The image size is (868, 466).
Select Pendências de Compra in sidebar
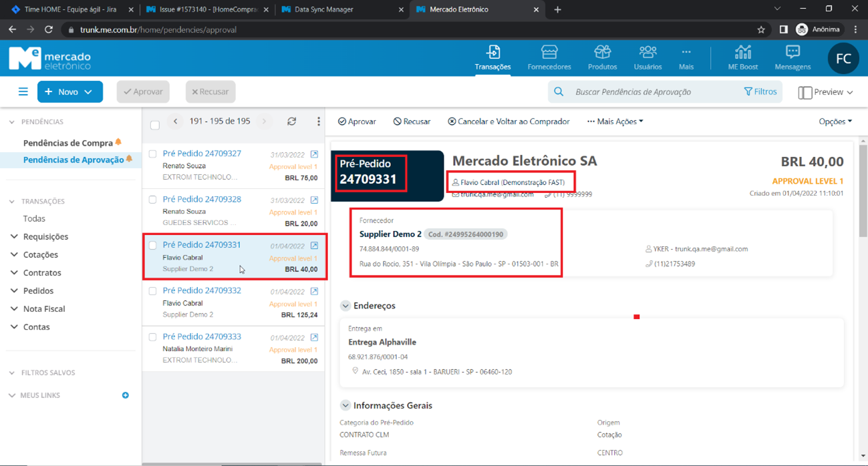[x=67, y=143]
